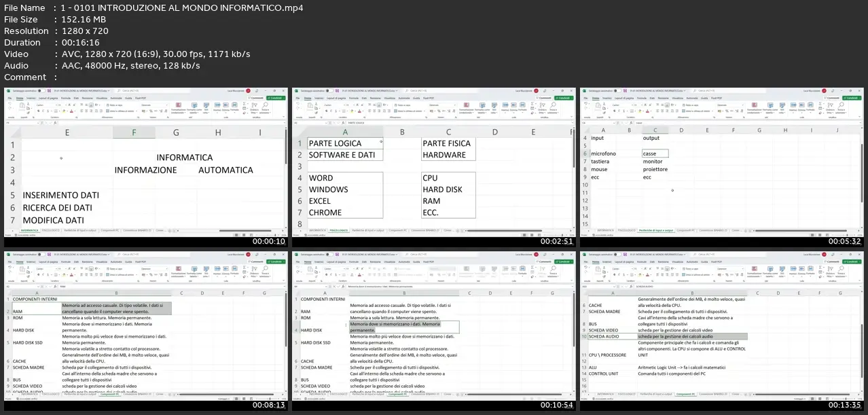This screenshot has width=868, height=415.
Task: Select column F header in 00:00:10 frame
Action: (134, 132)
